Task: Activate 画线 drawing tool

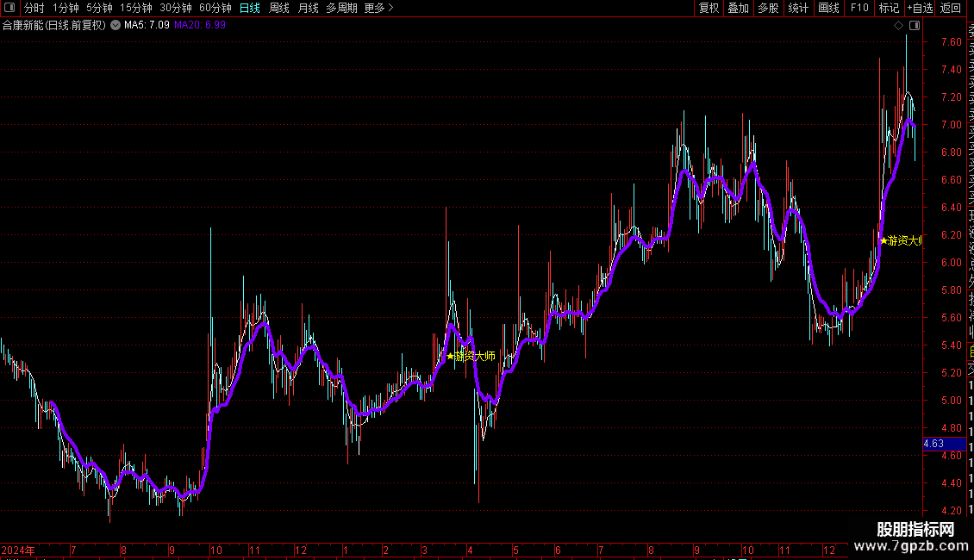Action: [x=828, y=8]
